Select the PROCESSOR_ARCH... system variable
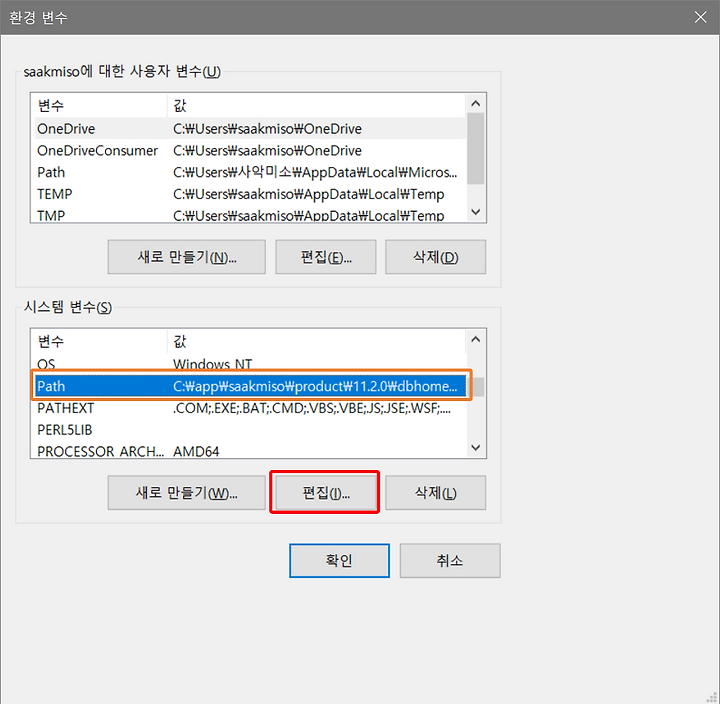 click(x=250, y=450)
